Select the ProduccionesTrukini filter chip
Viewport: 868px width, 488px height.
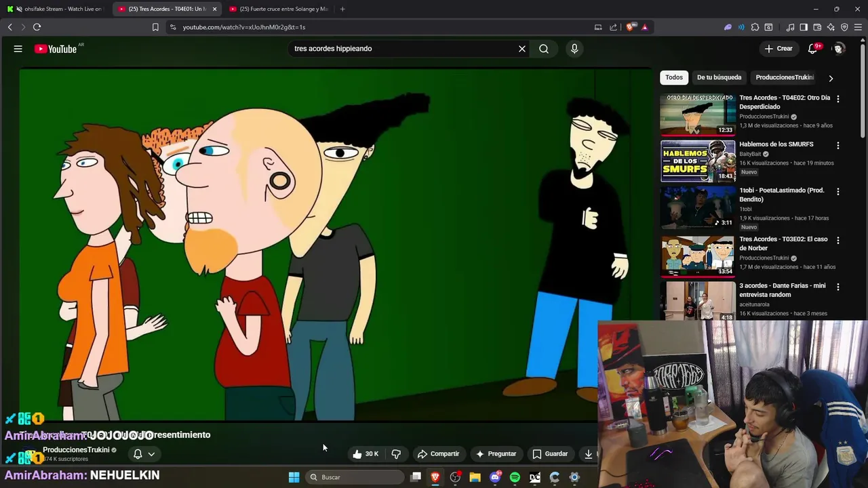point(785,77)
